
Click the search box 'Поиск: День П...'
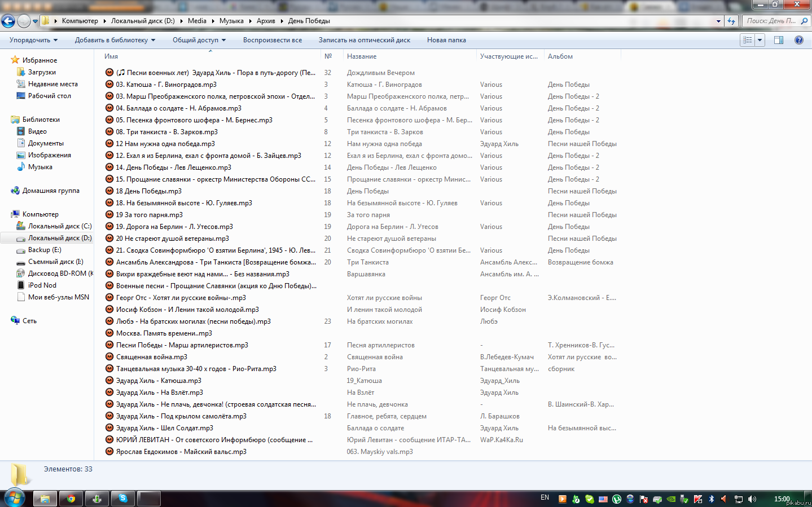pyautogui.click(x=771, y=21)
